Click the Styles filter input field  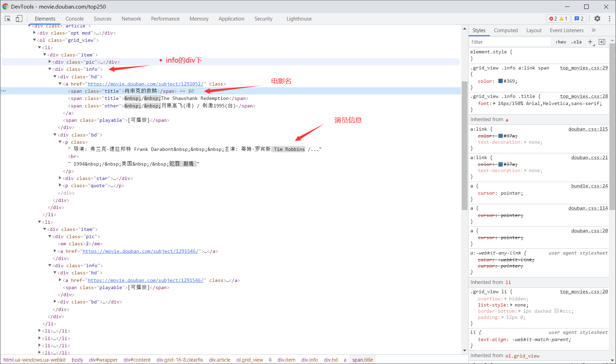(x=510, y=42)
